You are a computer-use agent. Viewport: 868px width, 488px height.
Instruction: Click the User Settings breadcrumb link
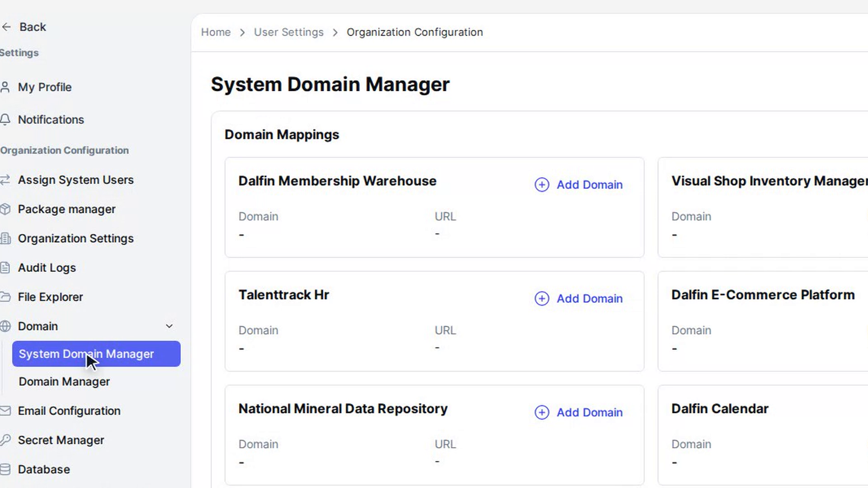289,33
